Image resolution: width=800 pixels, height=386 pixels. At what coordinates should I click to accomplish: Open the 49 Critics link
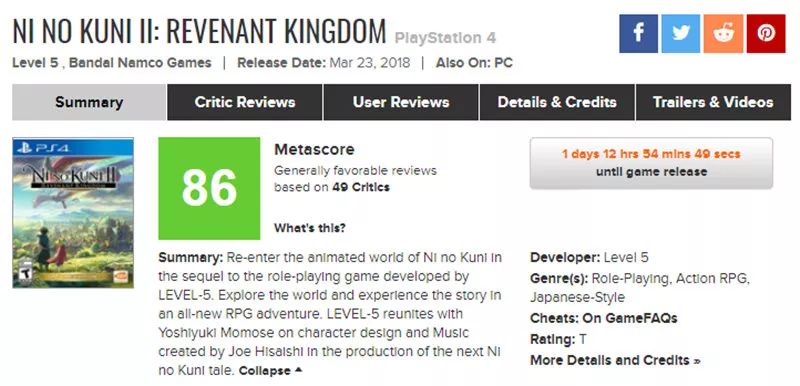(361, 187)
